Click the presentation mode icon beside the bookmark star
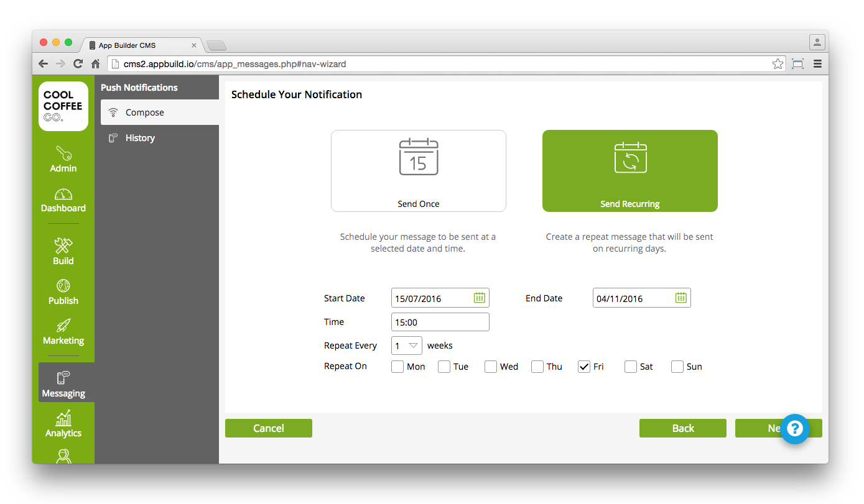 (798, 63)
